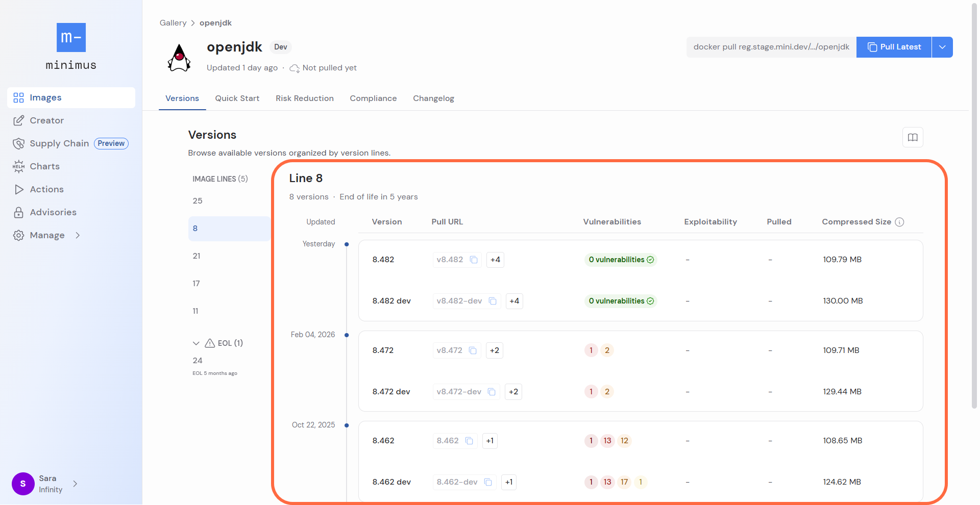The height and width of the screenshot is (505, 980).
Task: Click the docker pull command field
Action: pos(771,47)
